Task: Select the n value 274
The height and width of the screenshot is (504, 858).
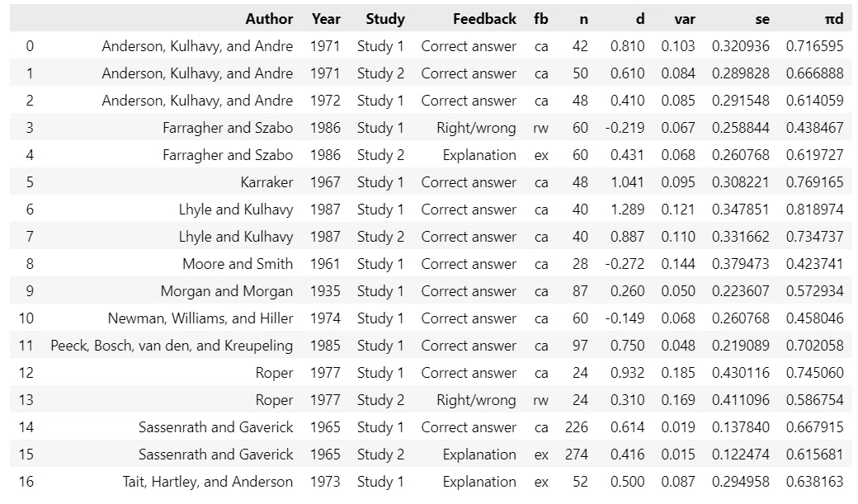Action: coord(577,455)
